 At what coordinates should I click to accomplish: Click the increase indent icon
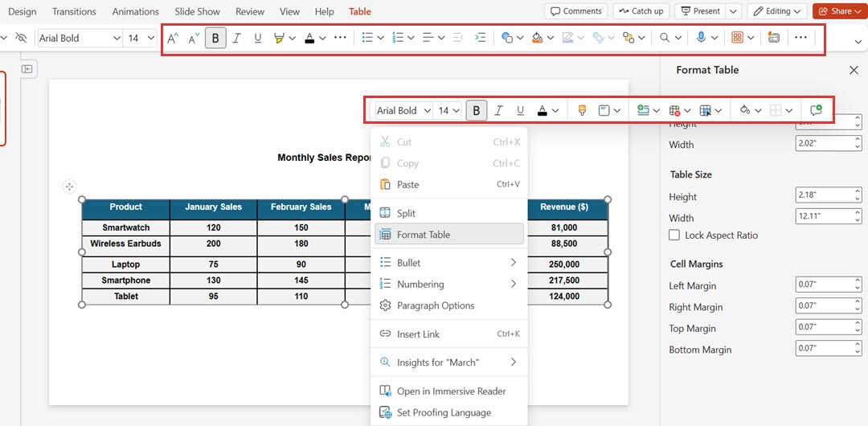(481, 38)
